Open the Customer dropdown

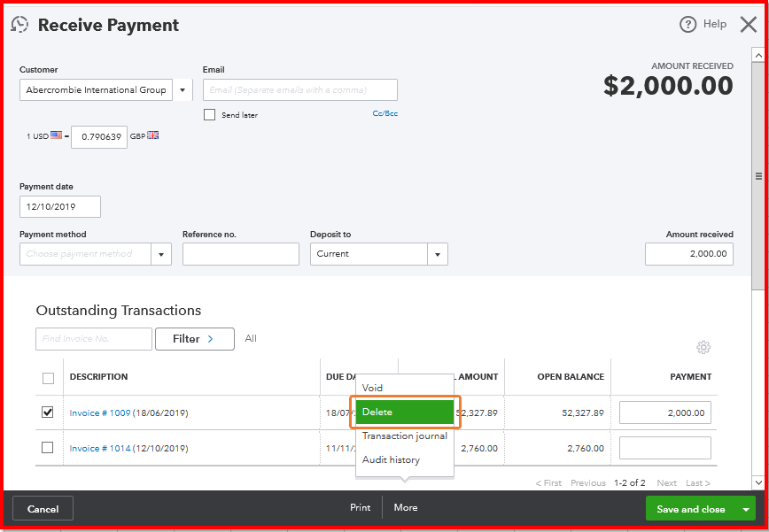[x=183, y=89]
